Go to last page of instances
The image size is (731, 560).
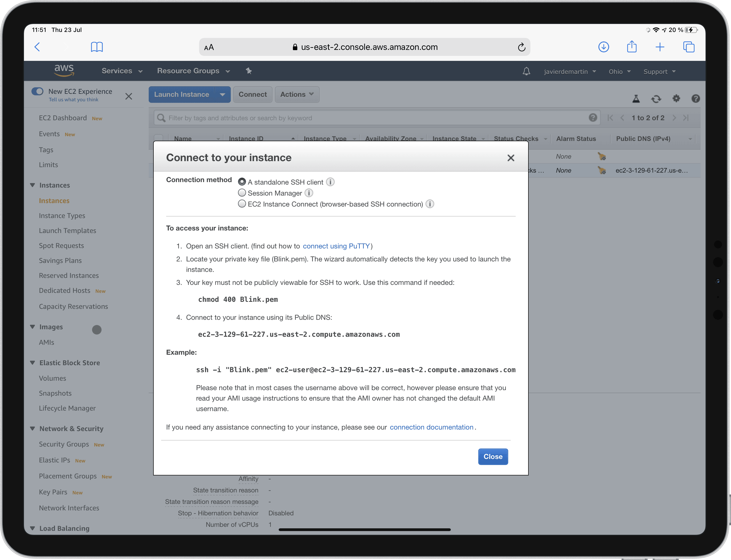(x=686, y=118)
